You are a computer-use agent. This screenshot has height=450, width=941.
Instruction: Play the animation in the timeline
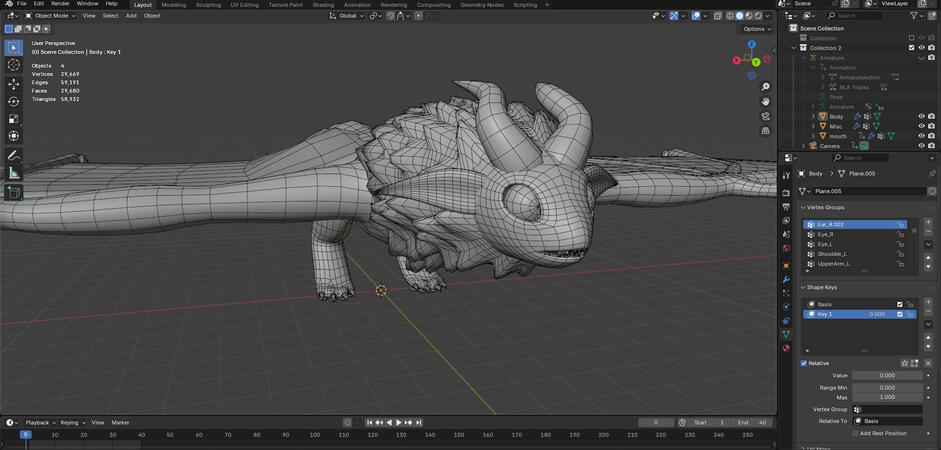pos(399,423)
